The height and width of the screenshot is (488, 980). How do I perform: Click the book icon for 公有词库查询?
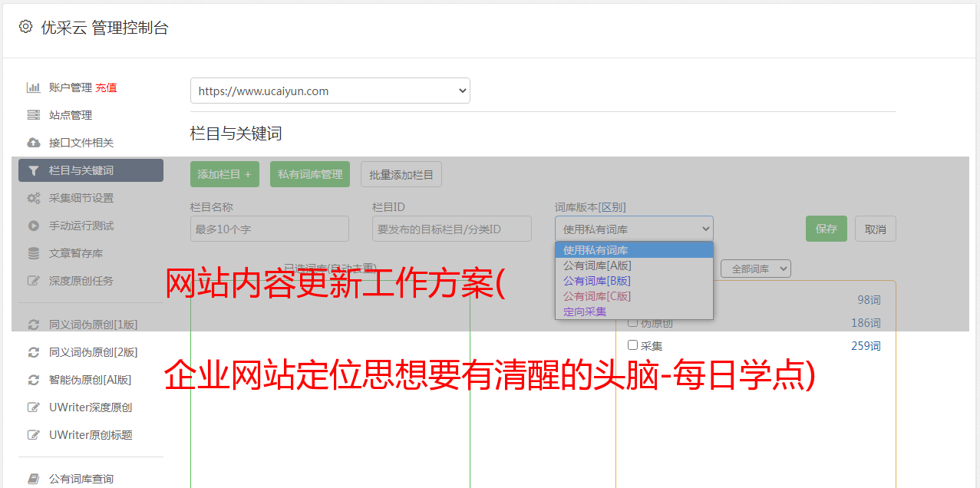pyautogui.click(x=33, y=479)
